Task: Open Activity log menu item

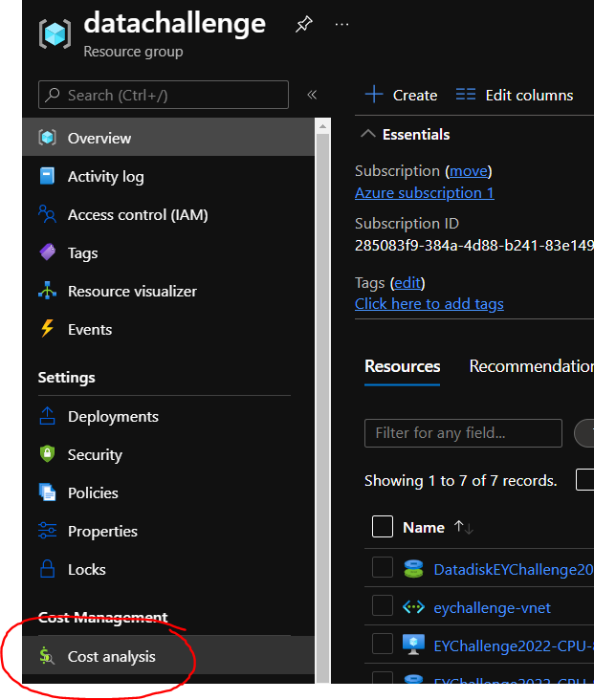Action: (168, 176)
